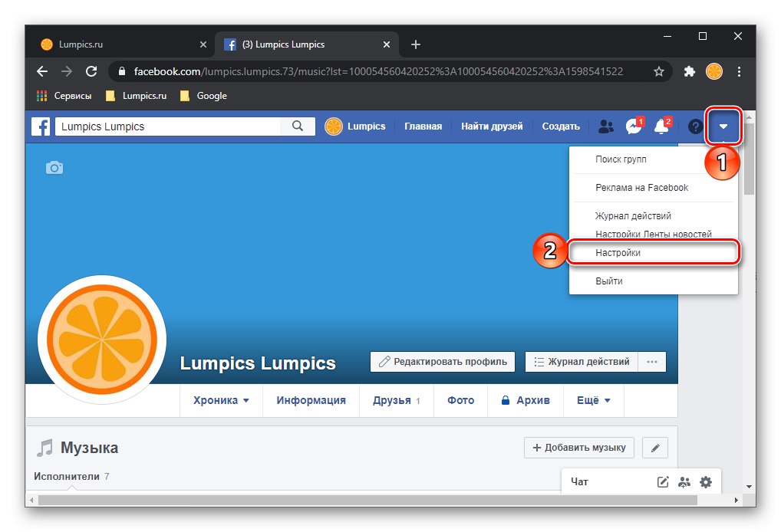The height and width of the screenshot is (532, 781).
Task: Select Реклама на Facebook menu item
Action: point(641,188)
